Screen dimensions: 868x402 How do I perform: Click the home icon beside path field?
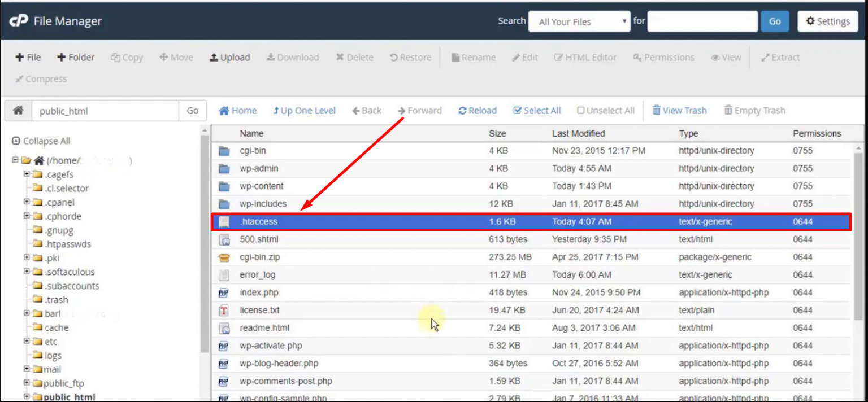(x=18, y=111)
